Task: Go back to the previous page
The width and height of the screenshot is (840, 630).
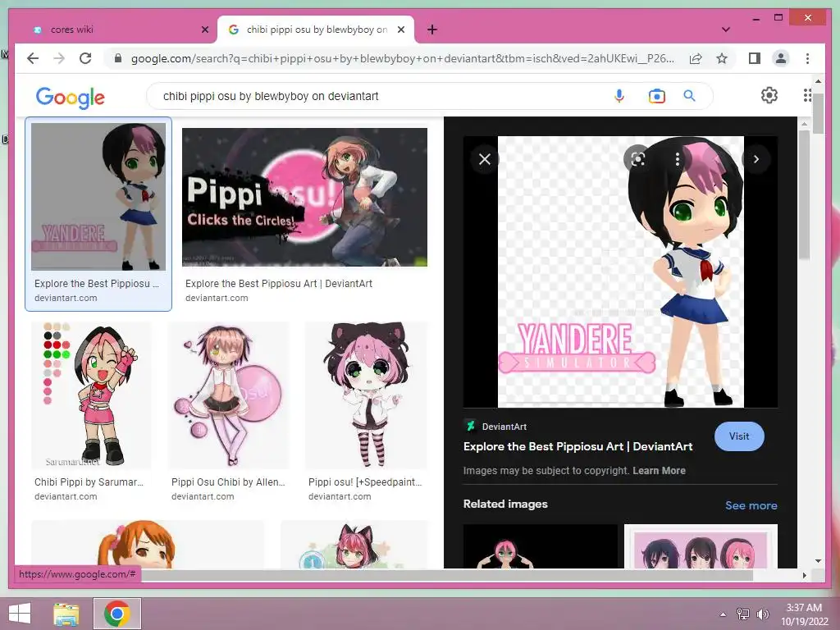Action: 33,58
